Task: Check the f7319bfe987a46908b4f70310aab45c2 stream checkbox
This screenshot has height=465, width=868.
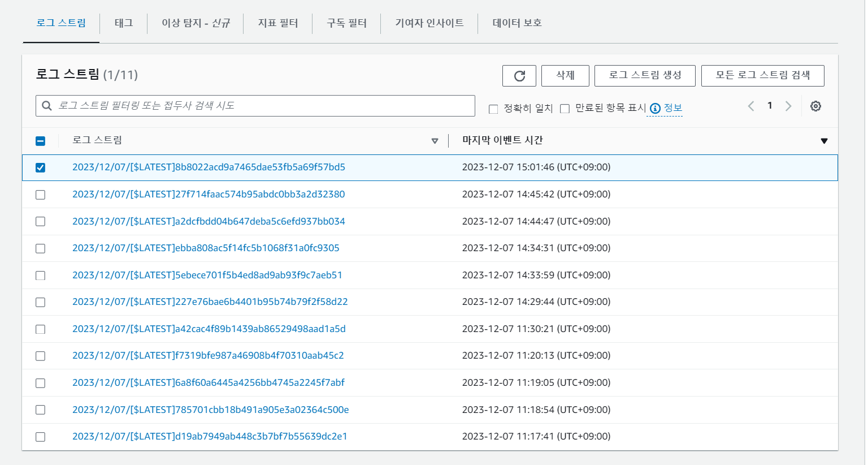Action: coord(40,356)
